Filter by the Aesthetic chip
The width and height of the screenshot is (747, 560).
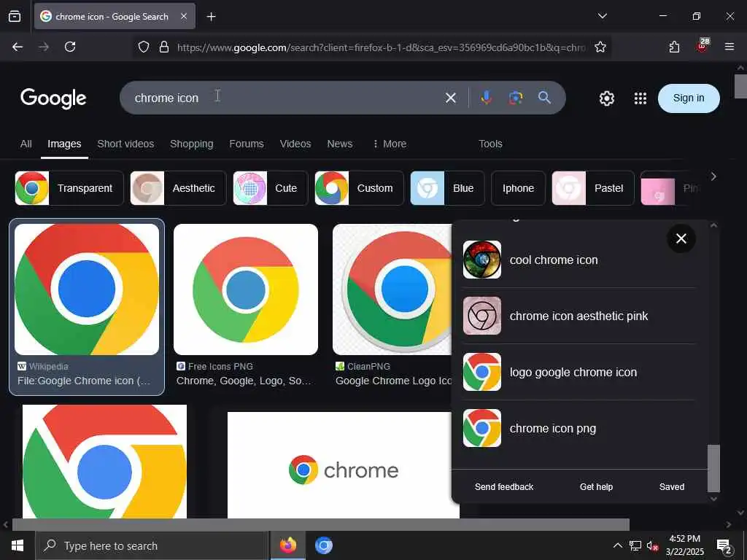coord(178,188)
